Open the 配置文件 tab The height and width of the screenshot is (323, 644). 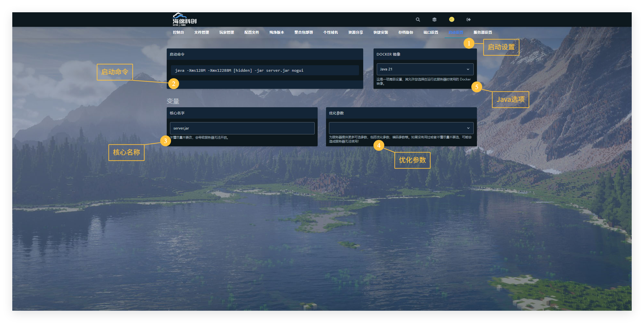[x=251, y=33]
